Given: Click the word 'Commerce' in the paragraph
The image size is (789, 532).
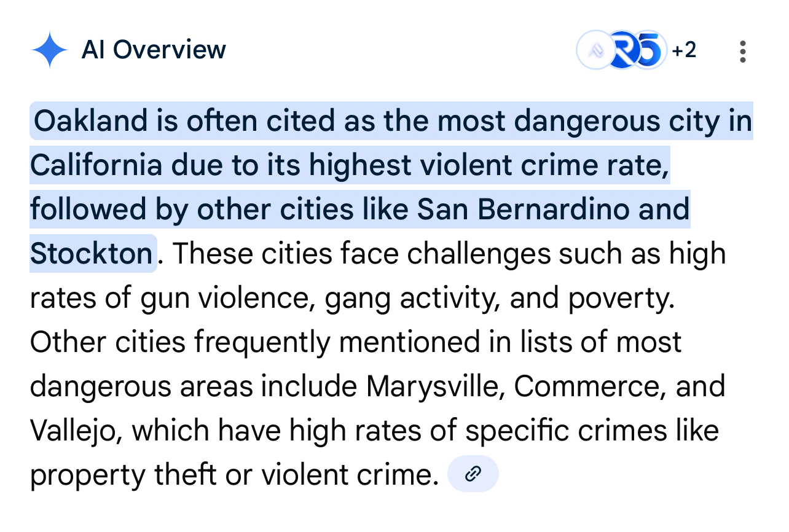Looking at the screenshot, I should (x=590, y=386).
